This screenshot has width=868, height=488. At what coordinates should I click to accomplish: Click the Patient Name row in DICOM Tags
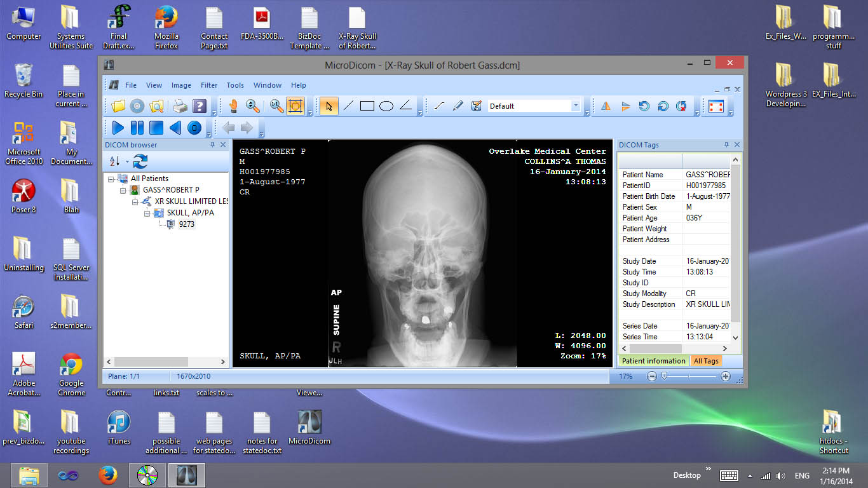pyautogui.click(x=675, y=175)
